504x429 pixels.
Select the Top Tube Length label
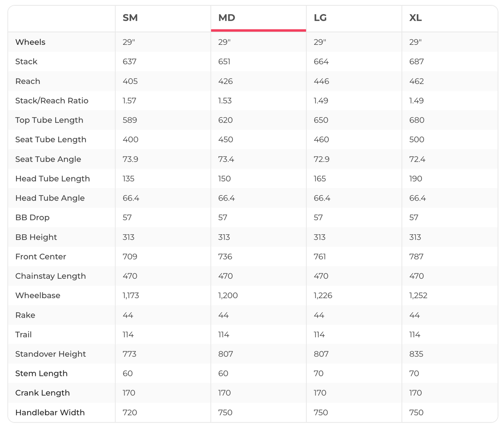tap(49, 120)
